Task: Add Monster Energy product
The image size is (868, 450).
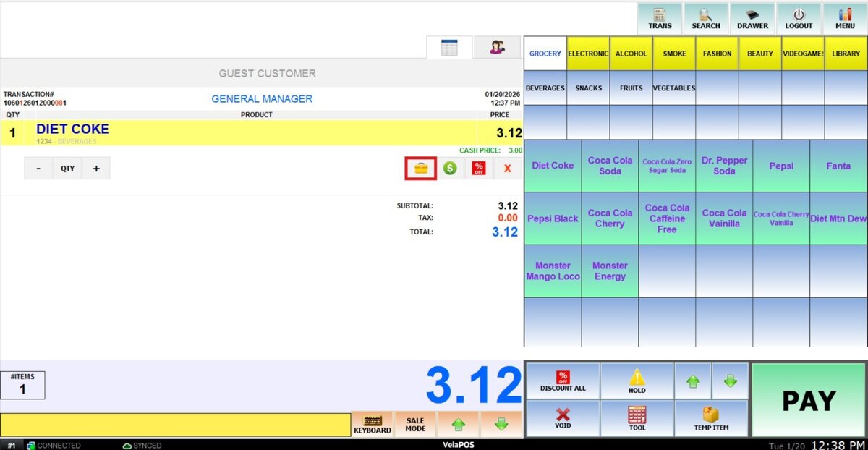Action: pos(610,271)
